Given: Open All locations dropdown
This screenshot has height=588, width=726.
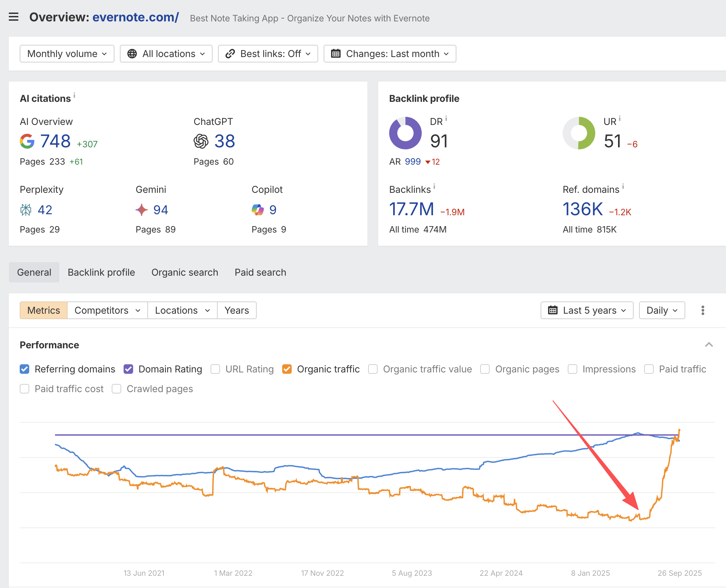Looking at the screenshot, I should [166, 54].
